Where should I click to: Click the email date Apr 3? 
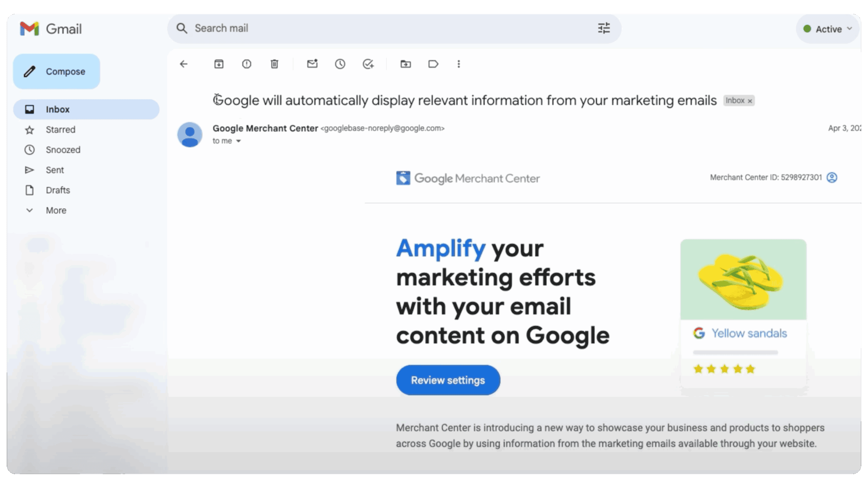[844, 128]
